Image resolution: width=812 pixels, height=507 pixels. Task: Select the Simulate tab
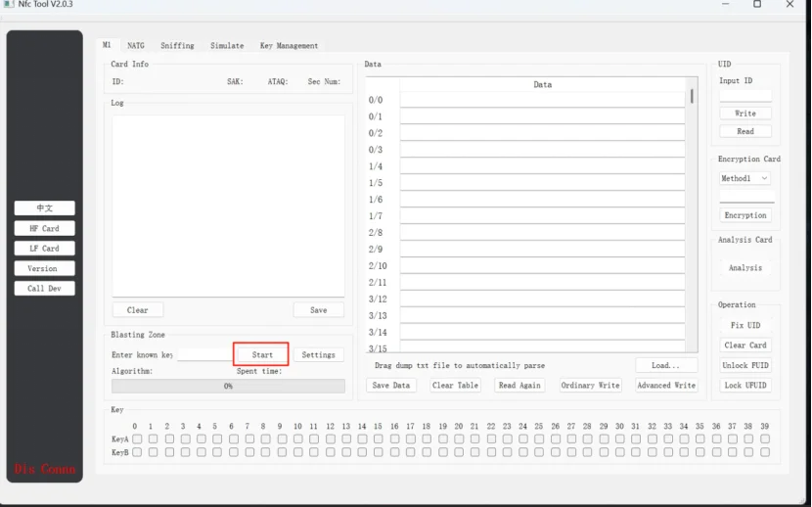pyautogui.click(x=227, y=46)
